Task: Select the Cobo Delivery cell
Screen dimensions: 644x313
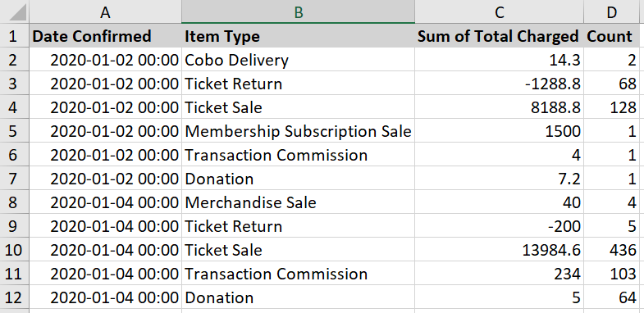Action: click(x=298, y=60)
